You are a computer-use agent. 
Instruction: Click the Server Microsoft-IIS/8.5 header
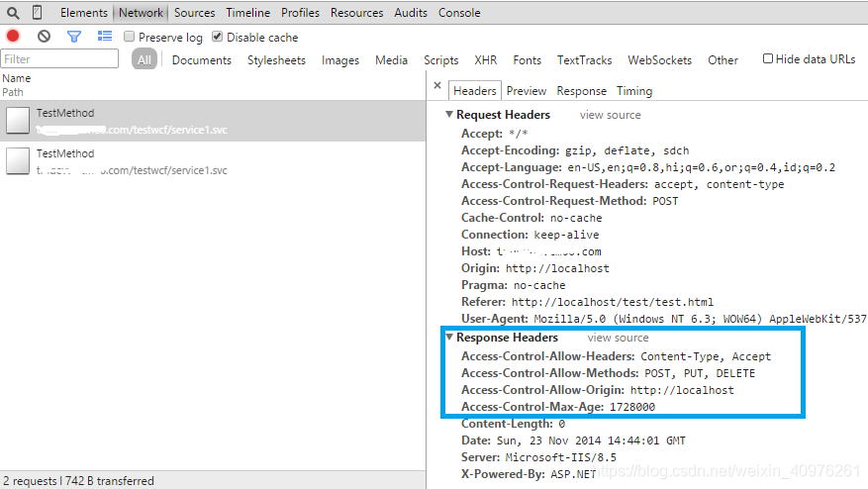pyautogui.click(x=538, y=457)
